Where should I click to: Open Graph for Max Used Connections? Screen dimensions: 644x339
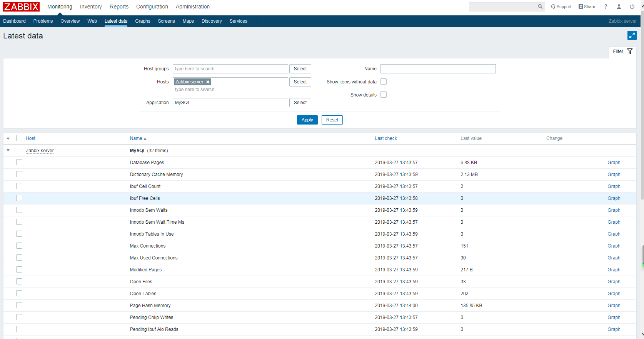[614, 258]
